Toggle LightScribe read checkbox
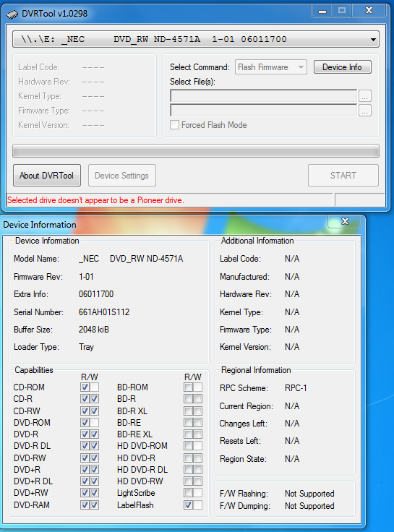394x532 pixels. [x=189, y=493]
